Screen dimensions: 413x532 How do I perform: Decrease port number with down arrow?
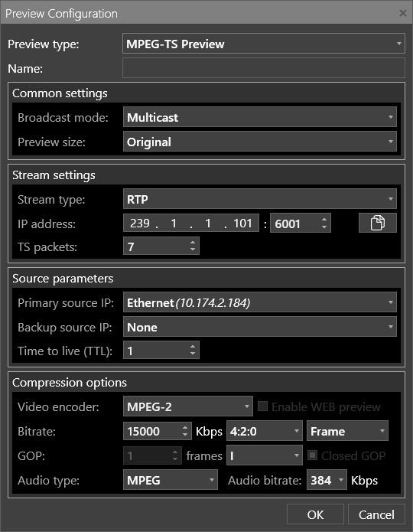pyautogui.click(x=324, y=227)
